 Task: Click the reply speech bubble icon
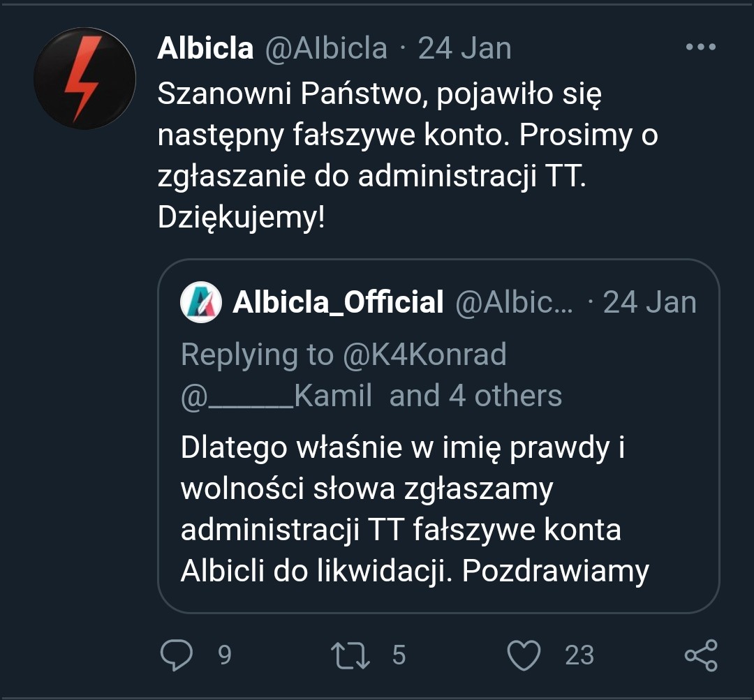tap(177, 655)
